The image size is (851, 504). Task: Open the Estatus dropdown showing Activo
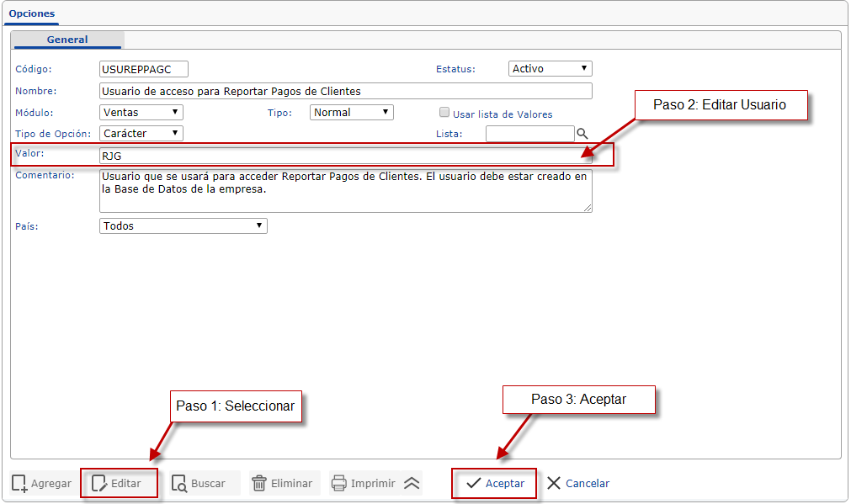pyautogui.click(x=550, y=69)
